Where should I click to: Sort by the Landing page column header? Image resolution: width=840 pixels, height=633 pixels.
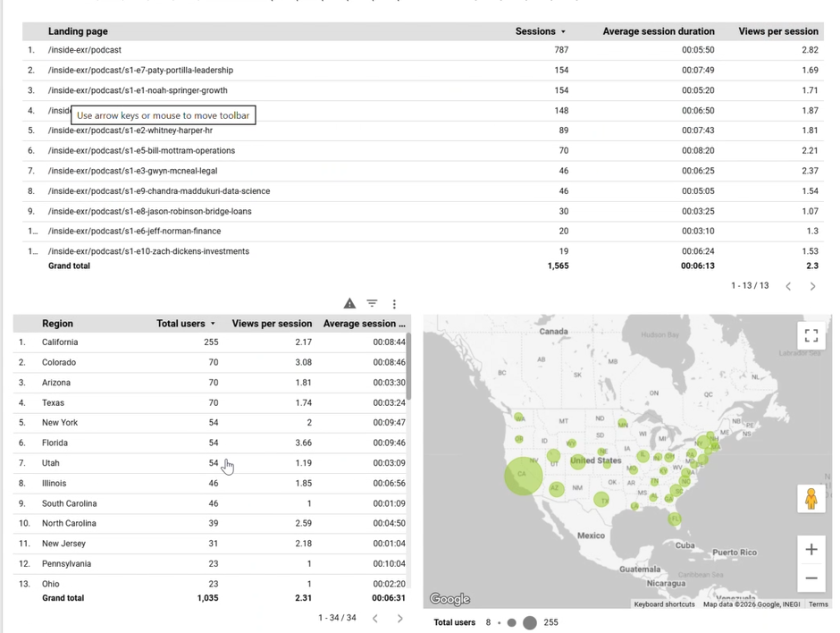click(x=78, y=31)
